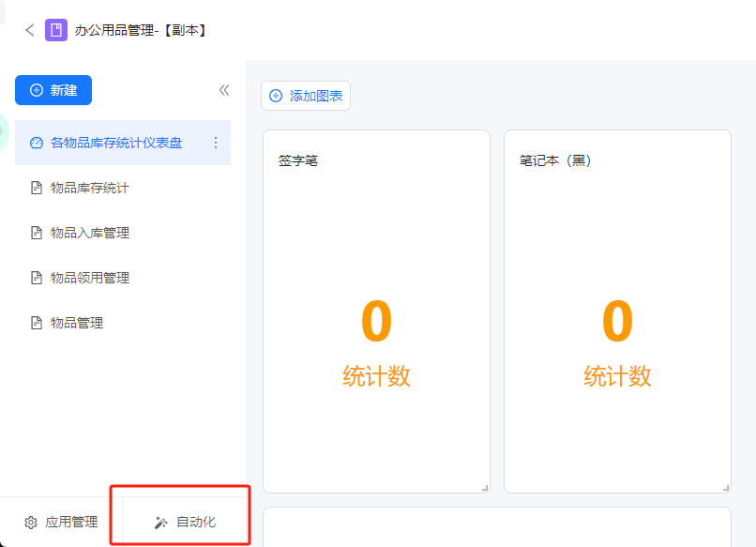Open the dashboard item's three-dot menu

[x=216, y=143]
